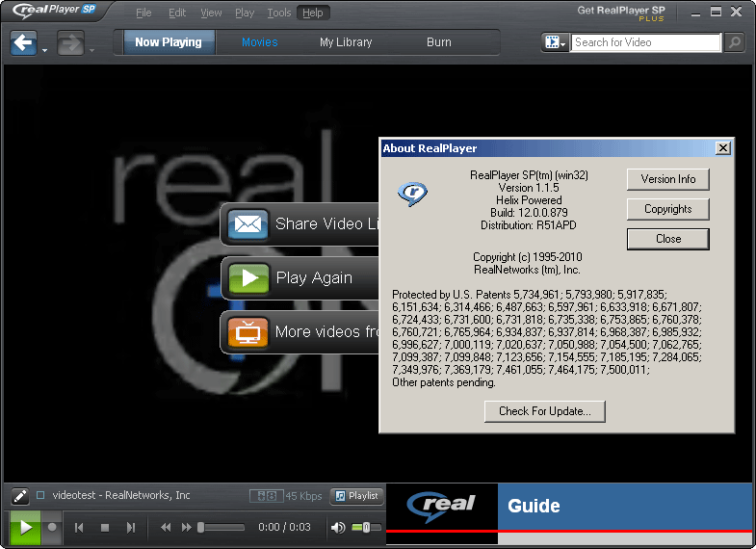Click the back navigation arrow
This screenshot has width=756, height=549.
pos(24,43)
